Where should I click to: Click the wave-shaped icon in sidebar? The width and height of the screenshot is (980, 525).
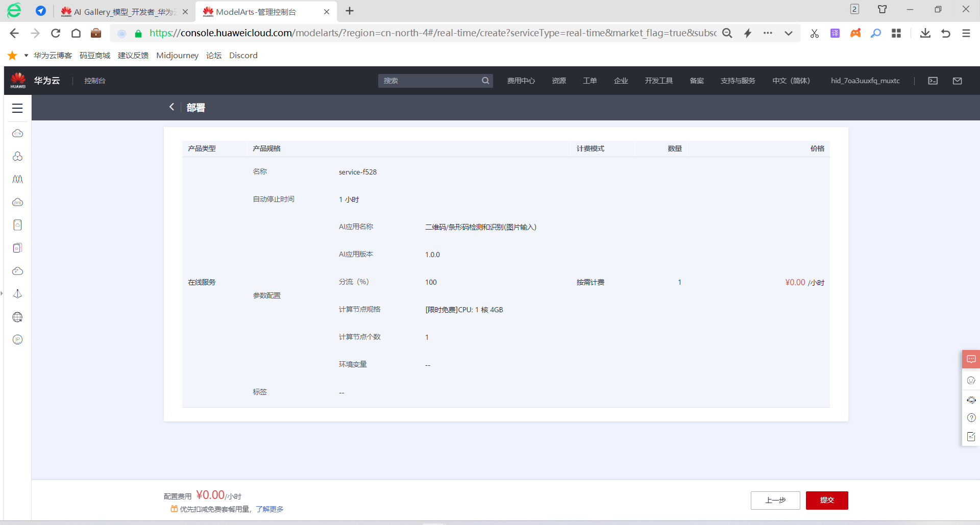17,179
